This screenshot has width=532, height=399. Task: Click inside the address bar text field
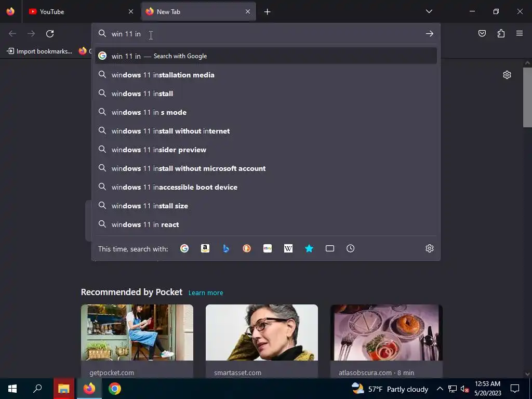coord(264,34)
